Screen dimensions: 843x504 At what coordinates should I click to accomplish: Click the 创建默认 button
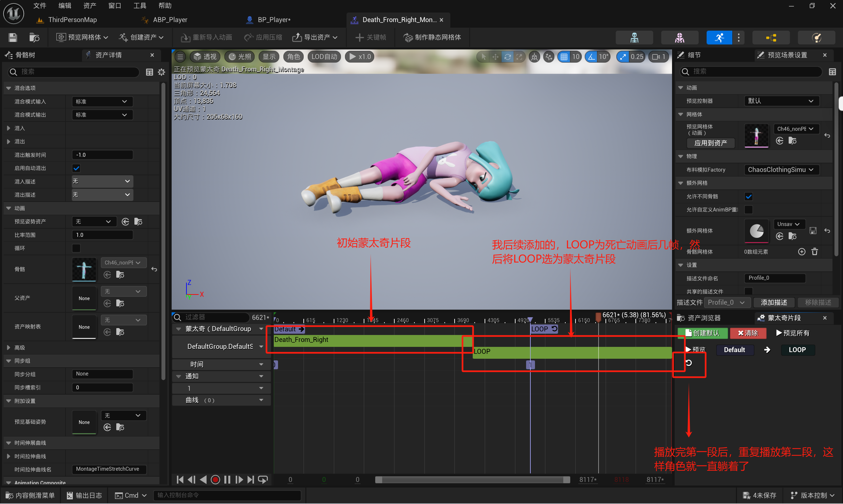[x=702, y=333]
